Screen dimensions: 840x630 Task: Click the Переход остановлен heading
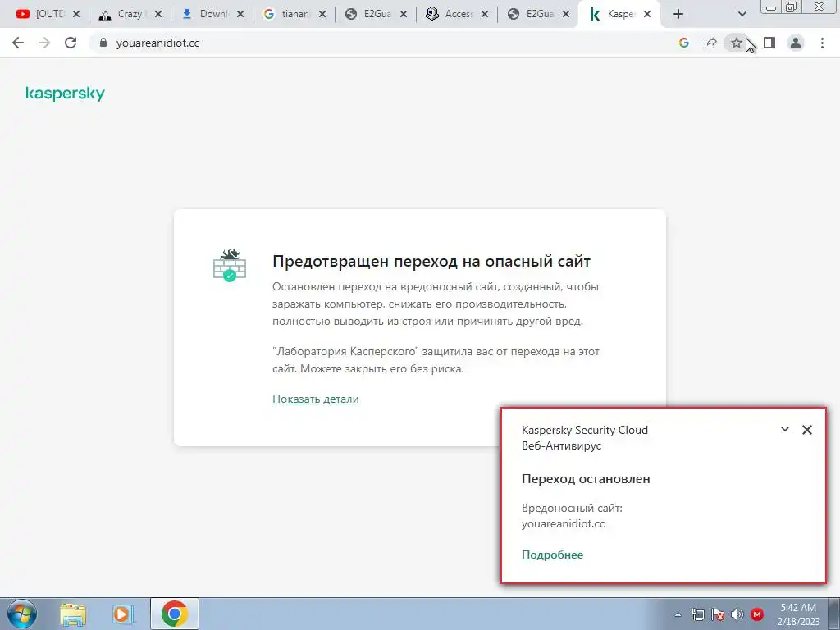point(586,479)
